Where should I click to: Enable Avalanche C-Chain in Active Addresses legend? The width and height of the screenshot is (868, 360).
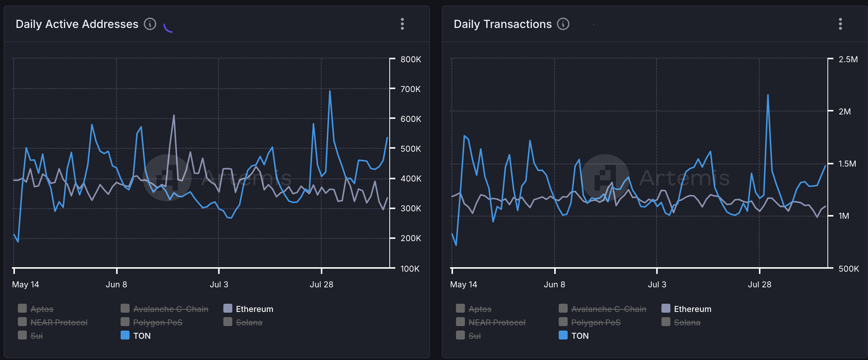165,309
